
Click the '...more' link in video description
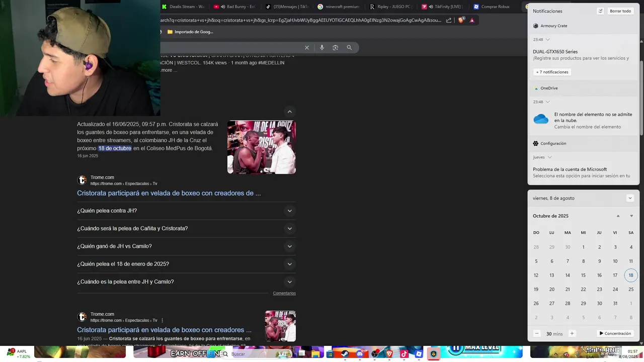tap(169, 70)
